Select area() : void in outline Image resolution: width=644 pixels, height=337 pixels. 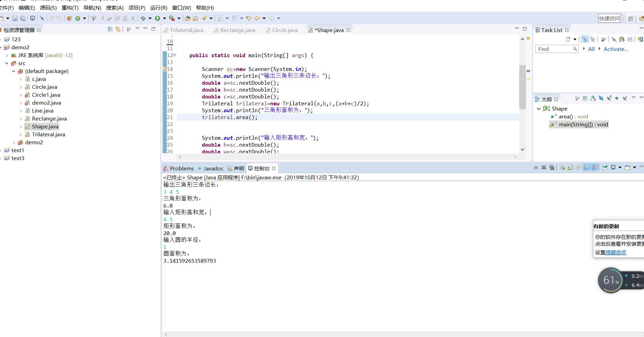click(x=573, y=117)
